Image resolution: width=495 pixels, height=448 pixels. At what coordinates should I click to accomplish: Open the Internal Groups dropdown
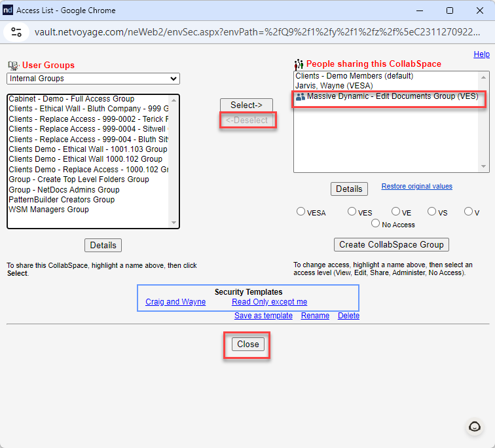pos(93,79)
